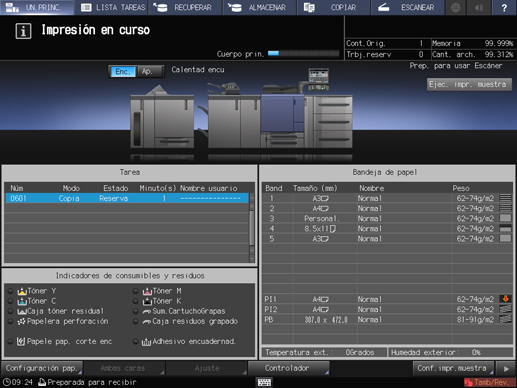The width and height of the screenshot is (517, 388).
Task: Select the Tóner K indicator radio circle
Action: pyautogui.click(x=136, y=301)
